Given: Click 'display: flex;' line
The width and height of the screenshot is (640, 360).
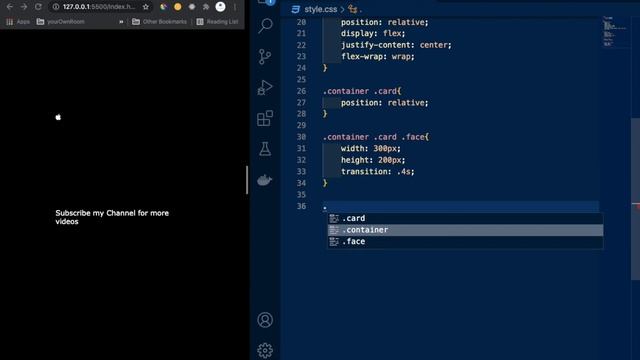Looking at the screenshot, I should tap(373, 33).
